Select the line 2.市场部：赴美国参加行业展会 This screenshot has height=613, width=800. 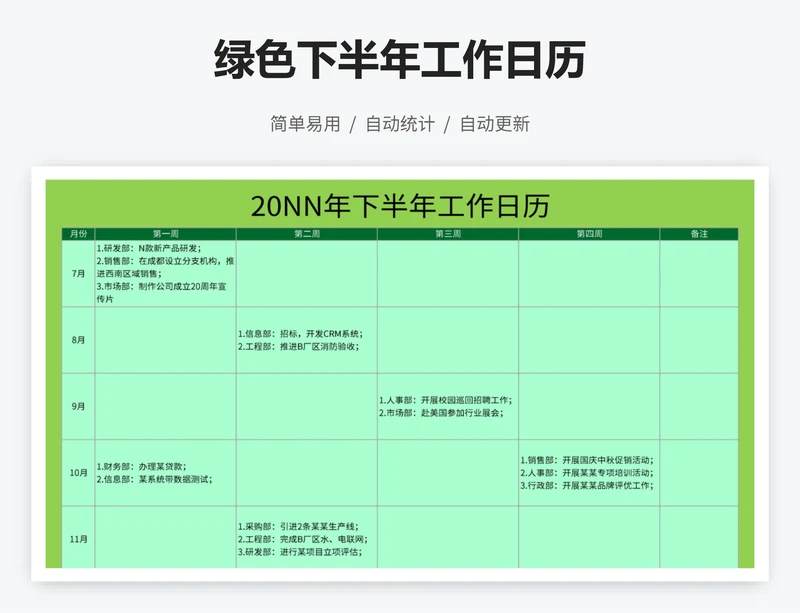[441, 413]
